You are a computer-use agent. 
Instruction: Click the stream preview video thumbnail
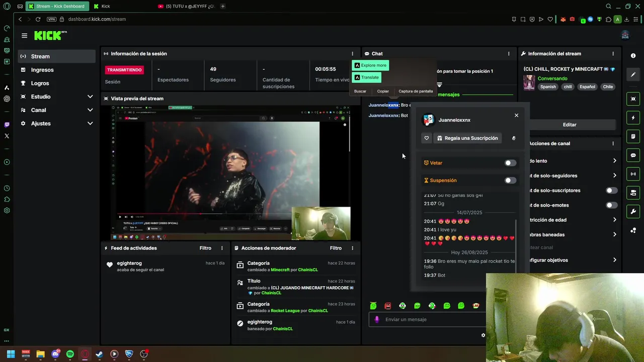[231, 173]
